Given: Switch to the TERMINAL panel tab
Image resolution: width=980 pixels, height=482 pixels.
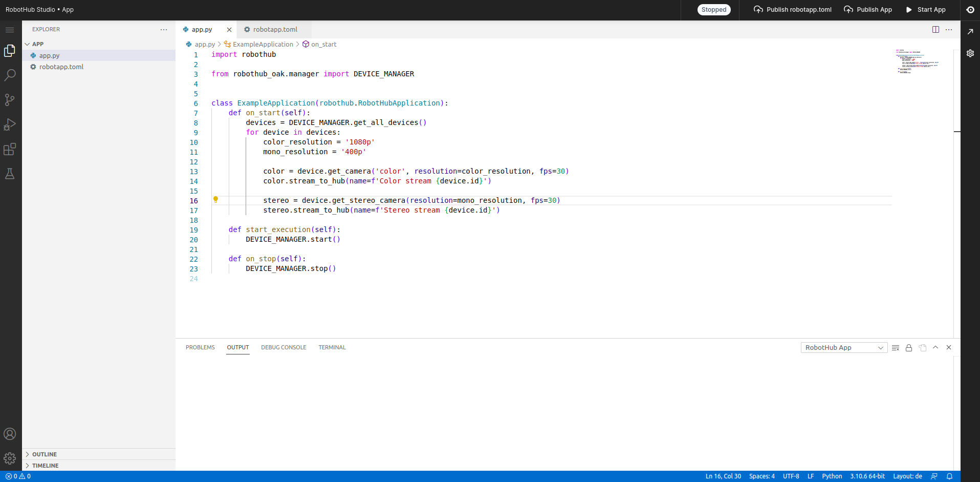Looking at the screenshot, I should click(332, 347).
